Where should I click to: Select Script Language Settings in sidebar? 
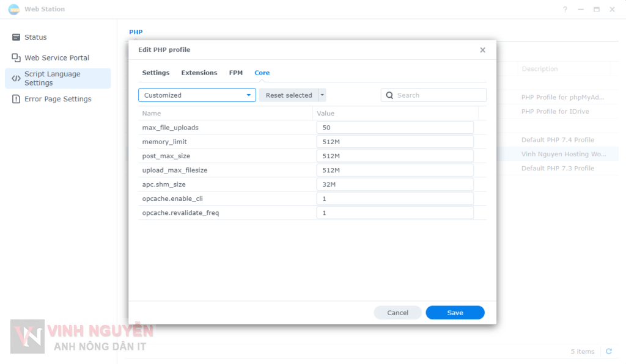52,78
